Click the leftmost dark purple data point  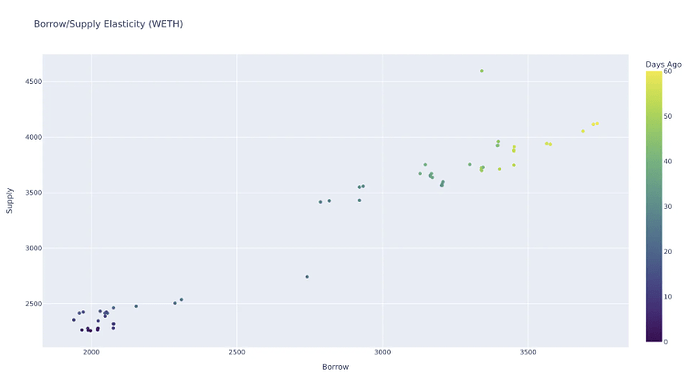pyautogui.click(x=73, y=320)
